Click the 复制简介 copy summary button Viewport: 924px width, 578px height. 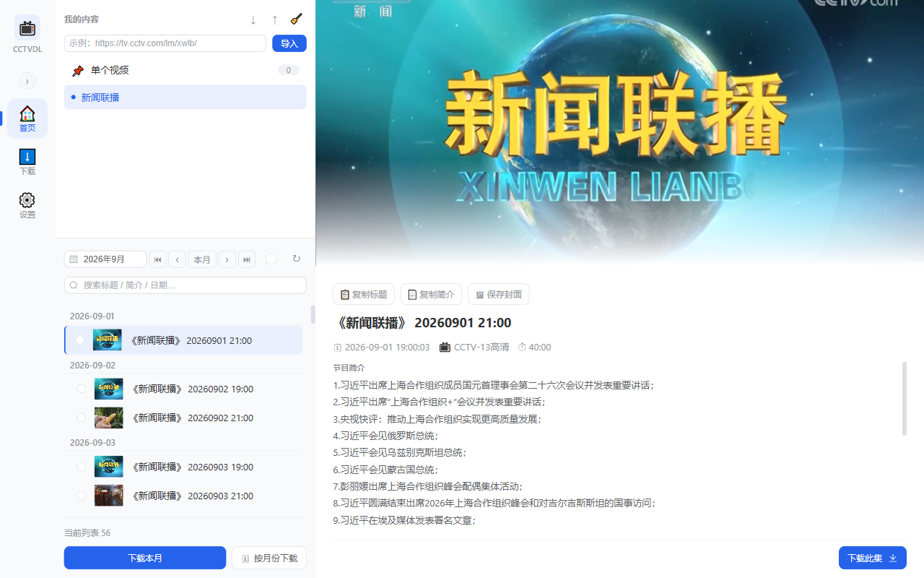tap(431, 294)
